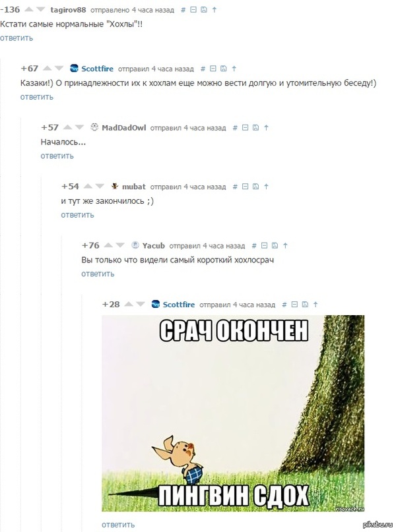Screen dimensions: 396x532
Task: Downvote mubat's +54 comment
Action: tap(100, 187)
